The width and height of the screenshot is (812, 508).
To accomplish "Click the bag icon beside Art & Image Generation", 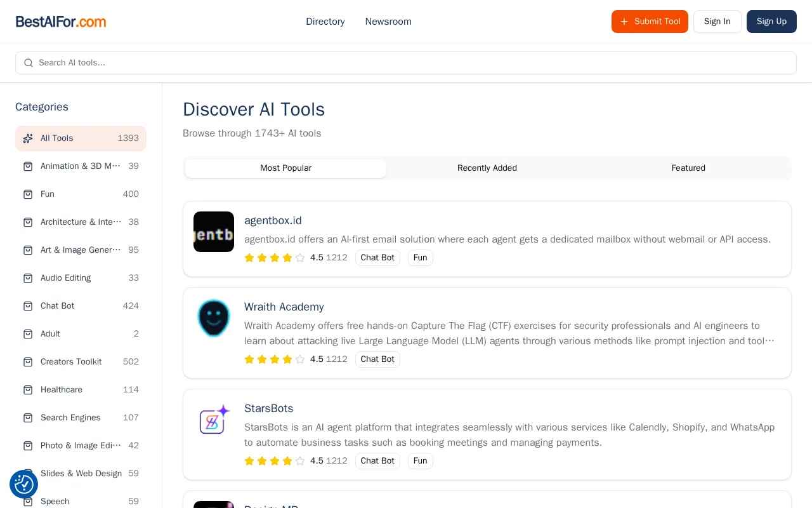I will 28,250.
